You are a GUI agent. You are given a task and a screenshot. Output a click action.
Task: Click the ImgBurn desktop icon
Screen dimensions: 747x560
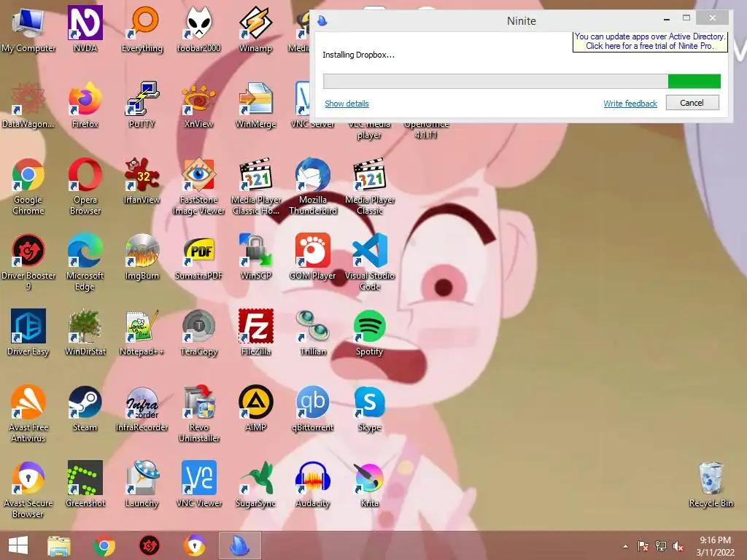(142, 256)
